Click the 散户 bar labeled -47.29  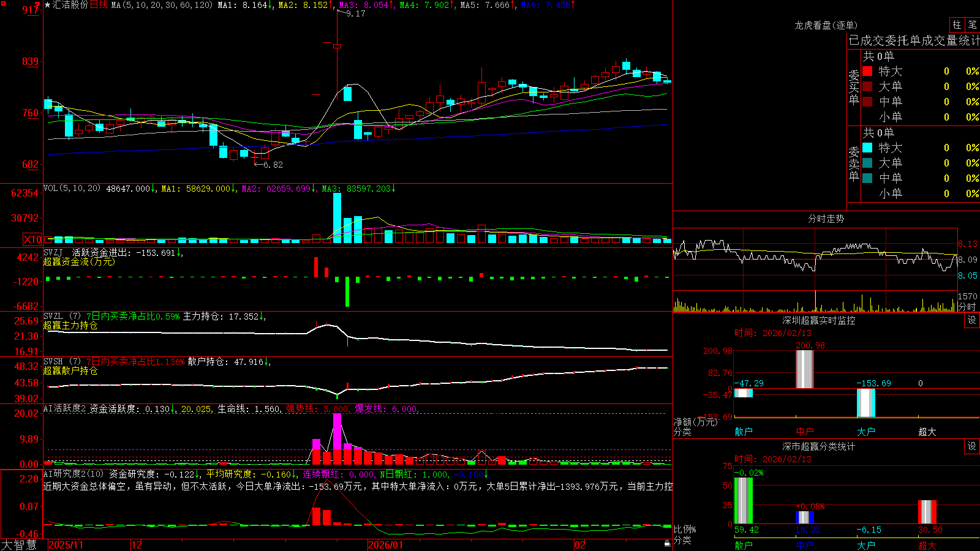pos(744,393)
